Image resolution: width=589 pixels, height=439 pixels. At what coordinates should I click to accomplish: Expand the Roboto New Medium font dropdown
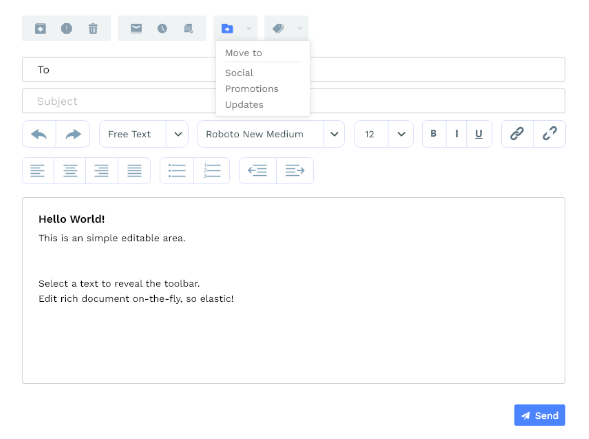click(334, 134)
